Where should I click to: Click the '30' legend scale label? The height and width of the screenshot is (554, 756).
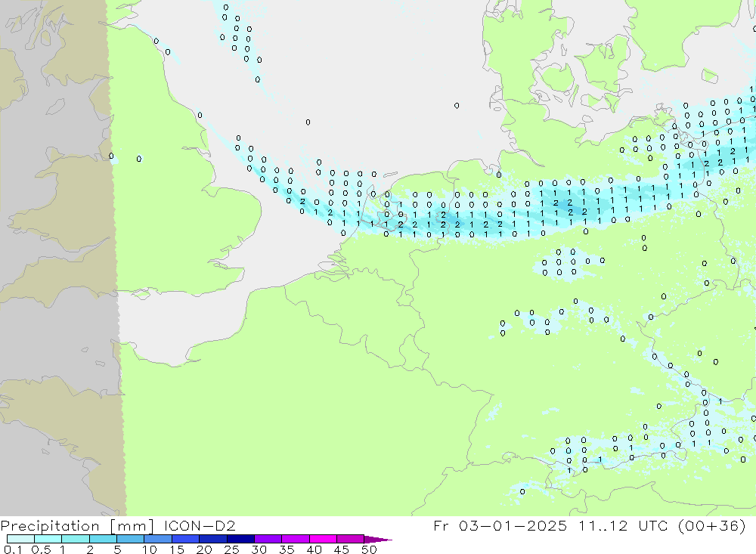(259, 549)
